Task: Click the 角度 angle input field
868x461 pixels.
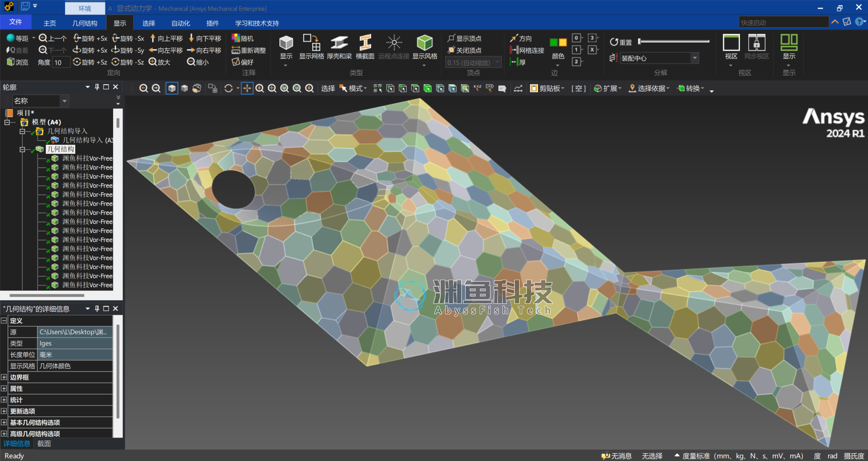Action: 61,62
